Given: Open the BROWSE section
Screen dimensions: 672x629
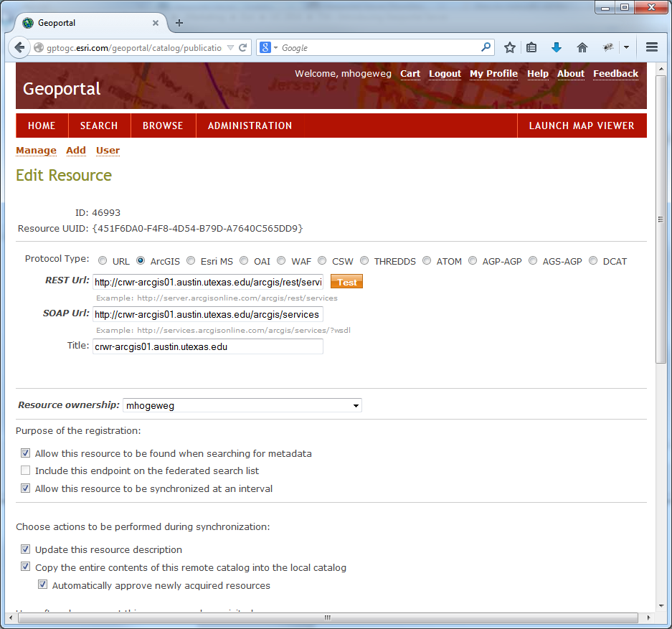Looking at the screenshot, I should click(x=163, y=126).
